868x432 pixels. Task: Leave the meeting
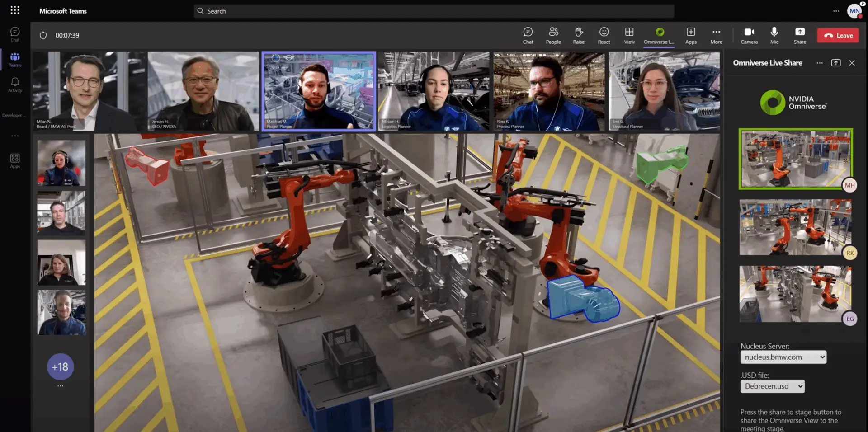838,35
